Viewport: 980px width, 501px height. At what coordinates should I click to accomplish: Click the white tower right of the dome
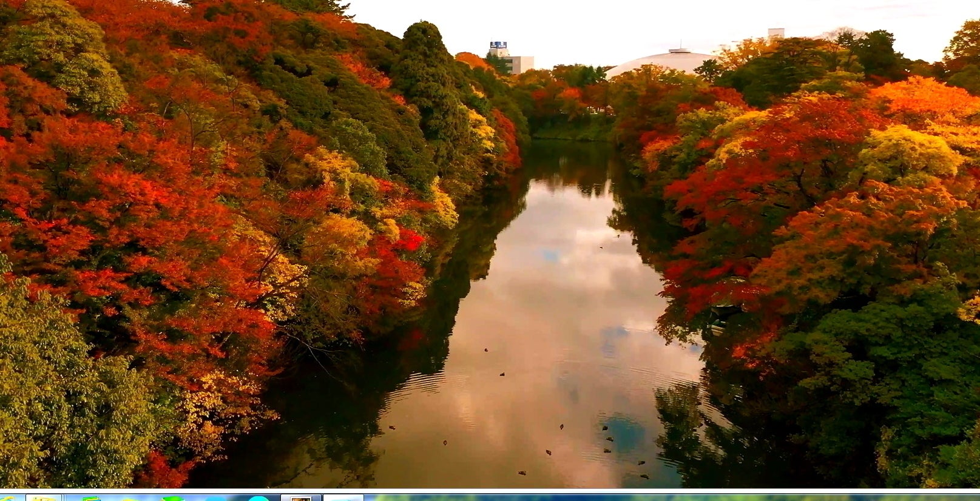coord(775,33)
